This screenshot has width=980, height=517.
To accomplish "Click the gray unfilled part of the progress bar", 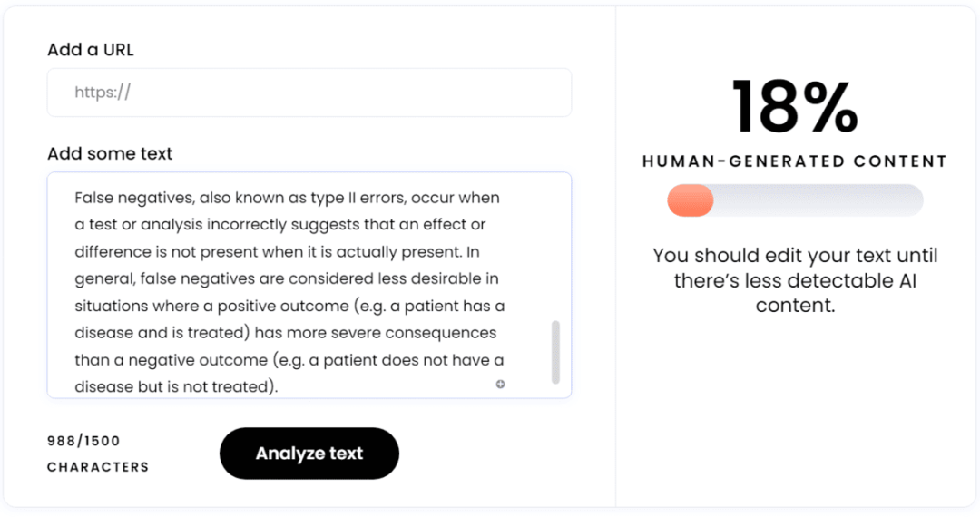I will (817, 200).
